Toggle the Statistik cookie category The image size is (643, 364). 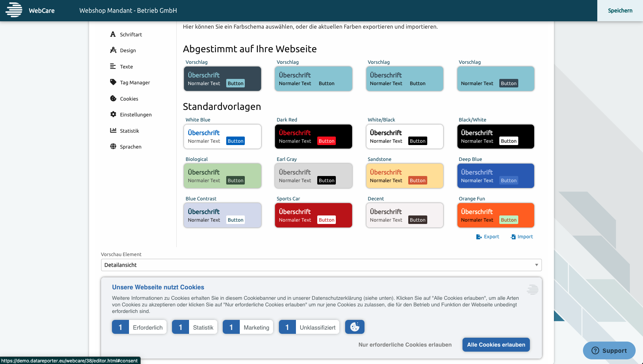pos(195,327)
